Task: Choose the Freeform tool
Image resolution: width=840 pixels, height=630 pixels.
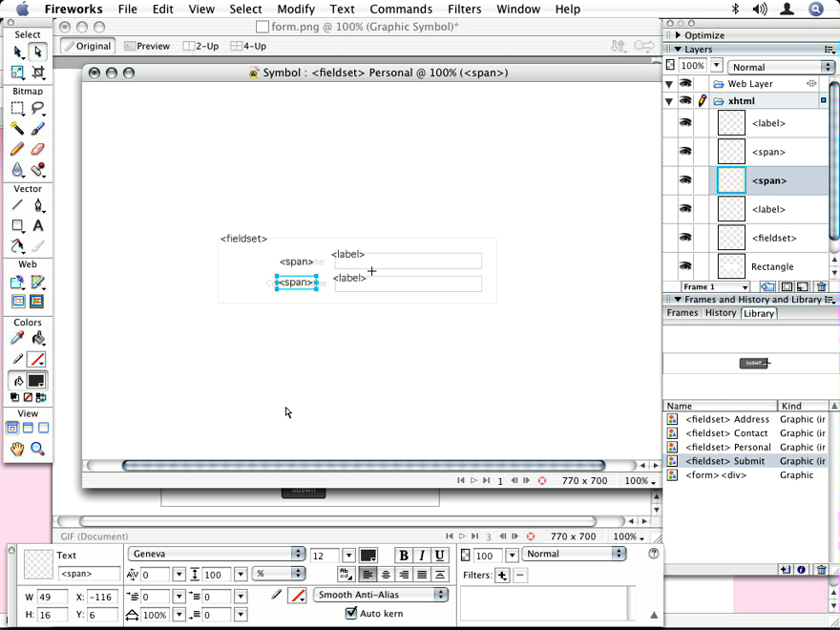Action: click(17, 246)
